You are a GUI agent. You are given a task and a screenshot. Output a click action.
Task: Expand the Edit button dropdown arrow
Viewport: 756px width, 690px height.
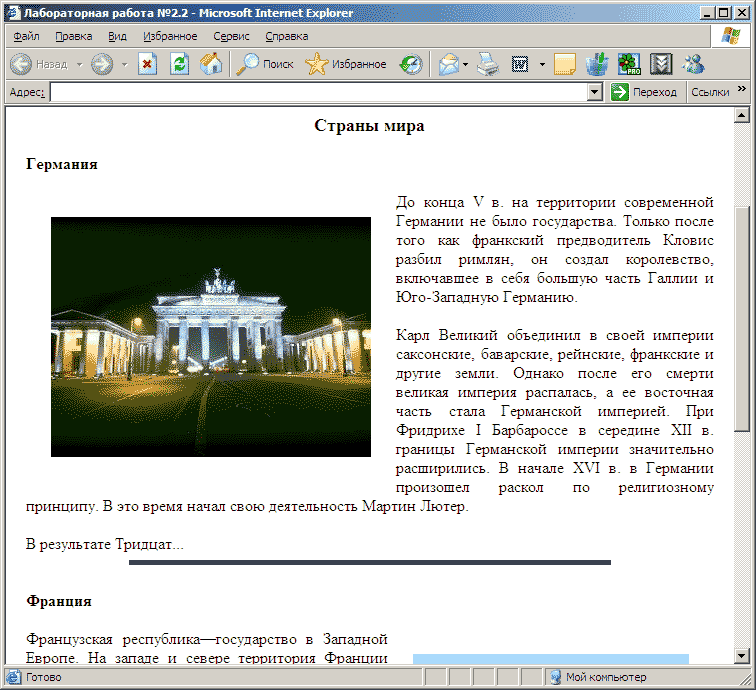click(x=542, y=64)
